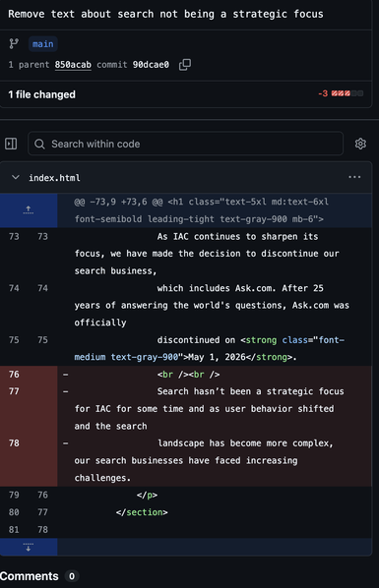Click the -3 deletions diffstat
Image resolution: width=379 pixels, height=588 pixels.
point(323,93)
